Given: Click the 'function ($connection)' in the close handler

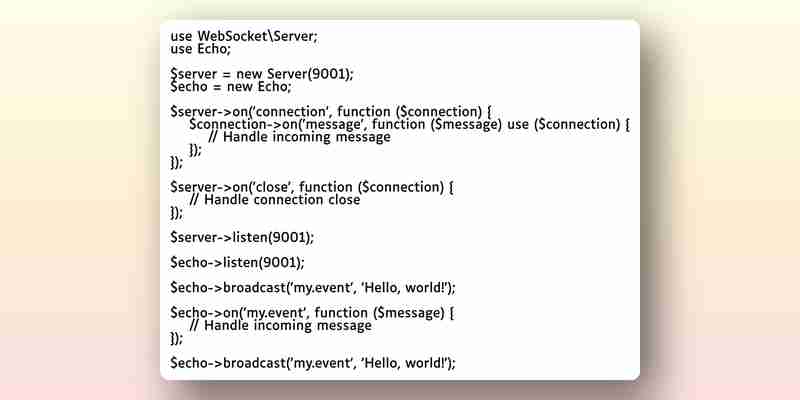Looking at the screenshot, I should point(371,187).
